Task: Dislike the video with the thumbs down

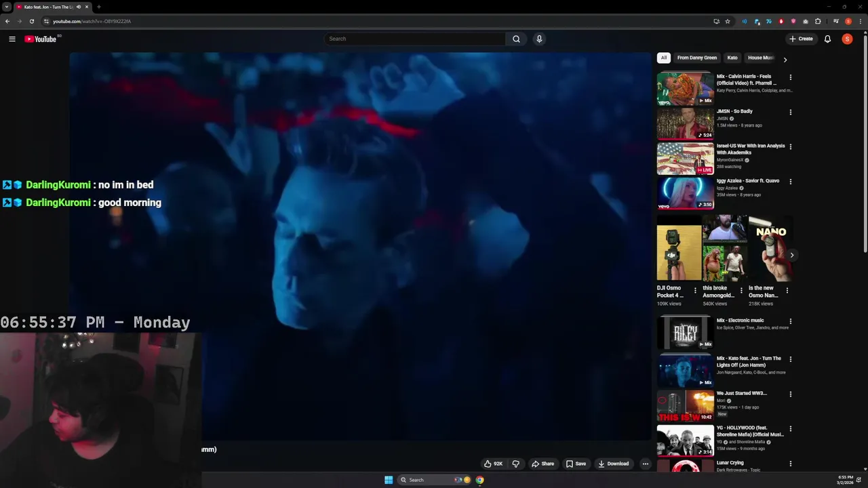Action: (x=515, y=464)
